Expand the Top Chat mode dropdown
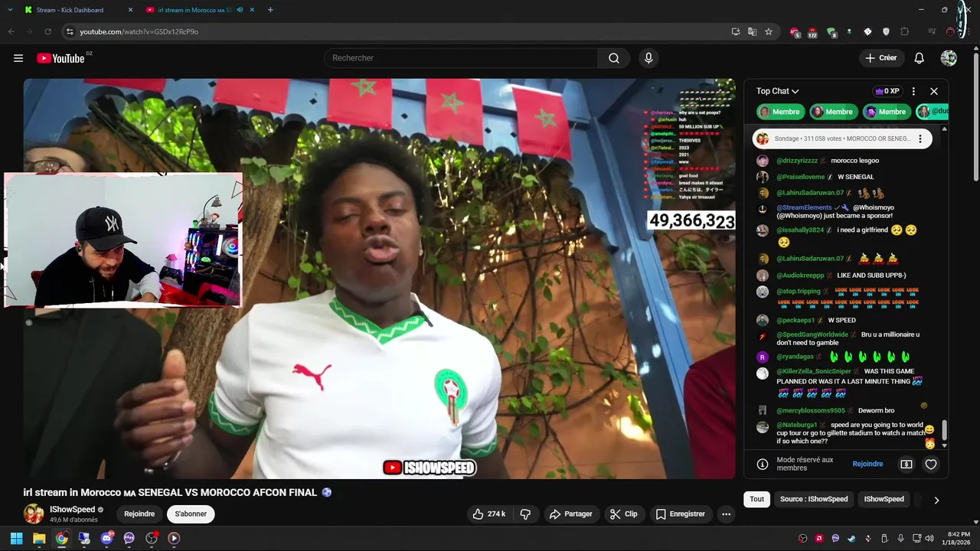 click(x=777, y=91)
